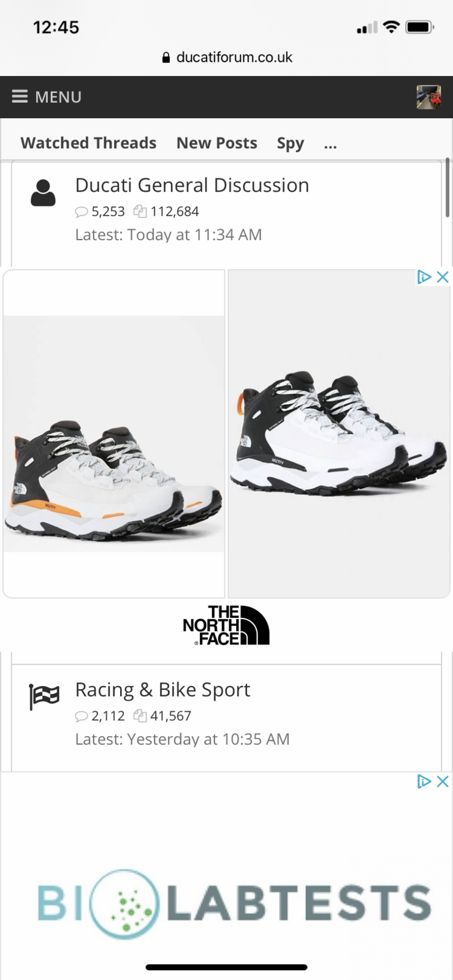Open latest post Yesterday at 10:35 AM
This screenshot has height=980, width=453.
[208, 739]
